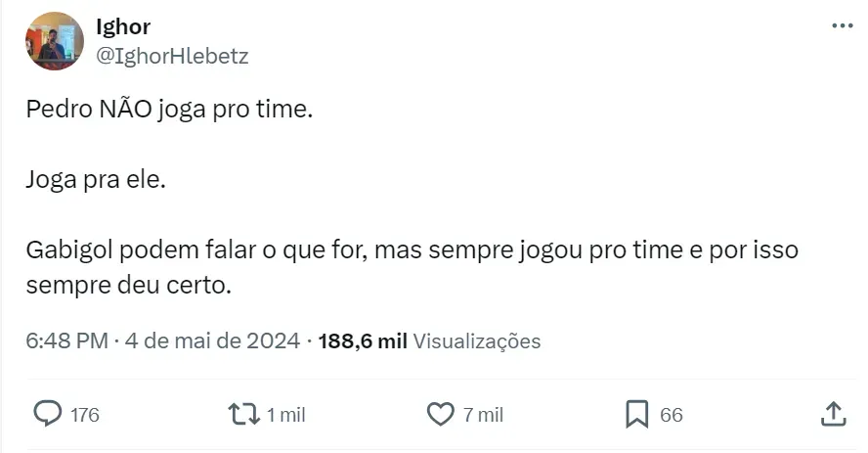
Task: Click the repost arrows icon
Action: [240, 414]
